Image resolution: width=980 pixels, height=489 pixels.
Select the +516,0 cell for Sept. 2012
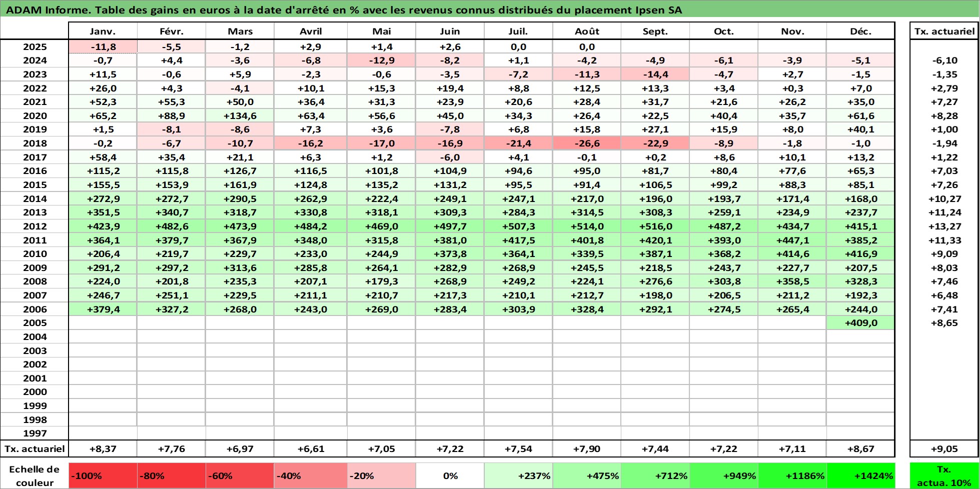pos(655,226)
